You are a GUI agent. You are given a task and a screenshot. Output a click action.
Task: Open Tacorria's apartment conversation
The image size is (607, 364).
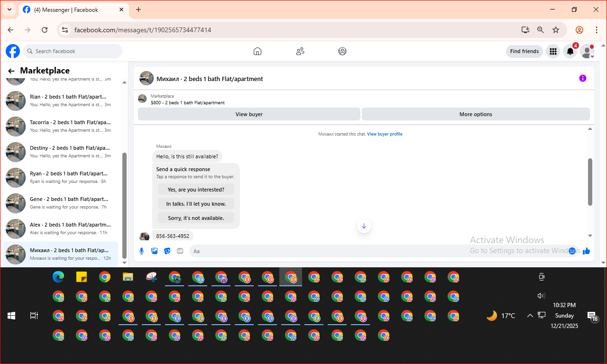(61, 126)
